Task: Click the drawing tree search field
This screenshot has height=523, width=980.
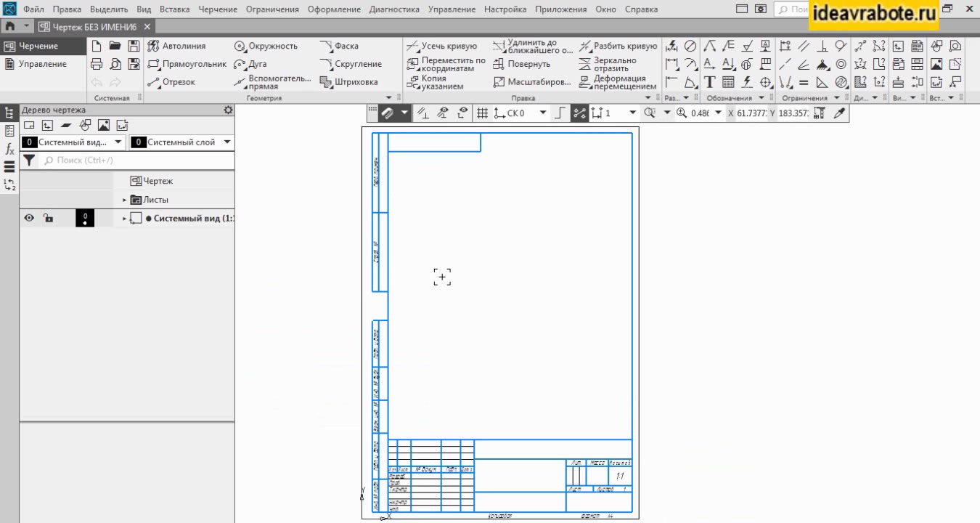Action: [x=137, y=161]
